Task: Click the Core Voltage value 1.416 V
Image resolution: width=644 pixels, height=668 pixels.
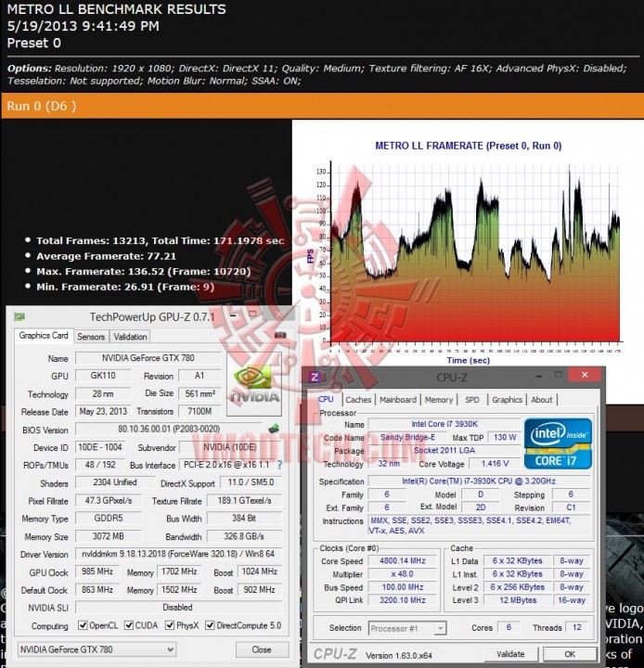Action: (495, 463)
